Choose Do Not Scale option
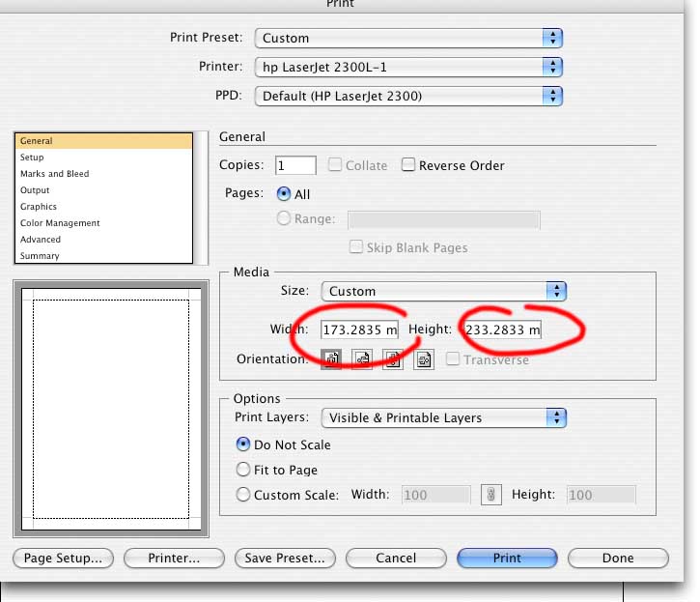The image size is (700, 602). point(243,444)
